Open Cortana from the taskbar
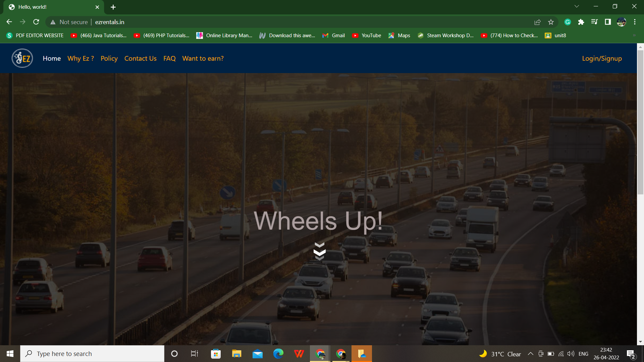The height and width of the screenshot is (362, 644). pyautogui.click(x=174, y=354)
